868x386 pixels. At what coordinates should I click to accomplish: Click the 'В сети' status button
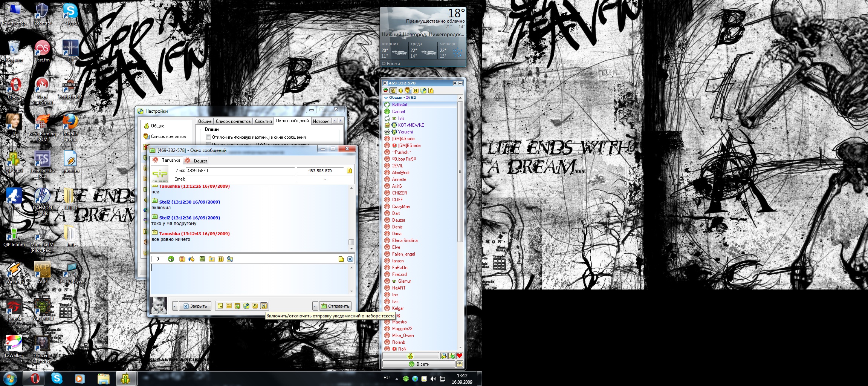tap(419, 364)
